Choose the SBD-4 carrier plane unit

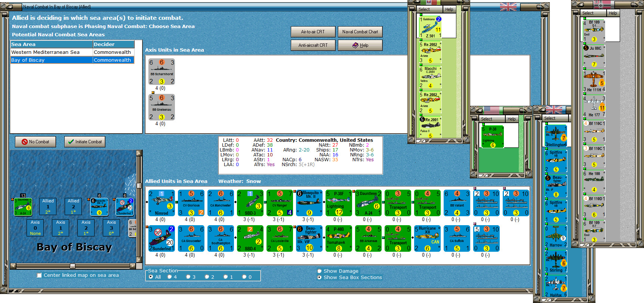tap(250, 239)
